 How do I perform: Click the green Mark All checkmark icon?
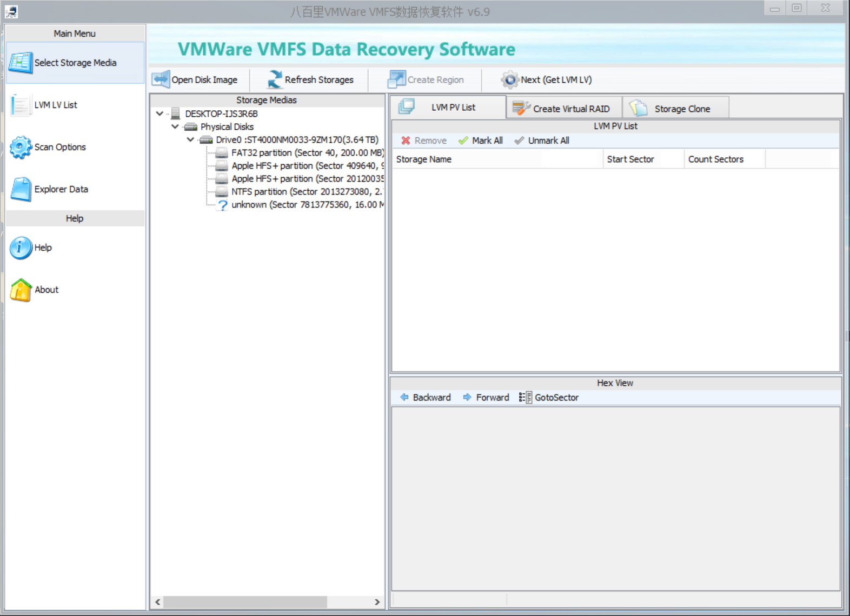click(x=463, y=140)
